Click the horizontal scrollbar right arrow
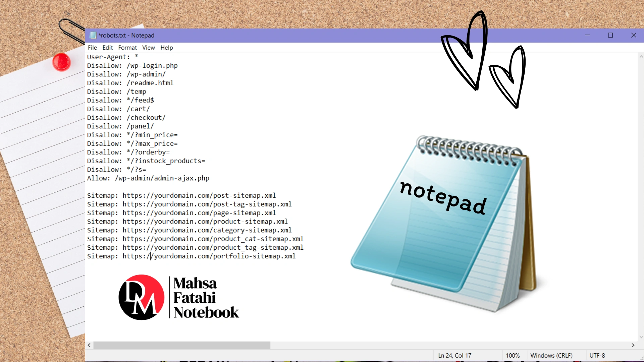This screenshot has width=644, height=362. click(633, 345)
